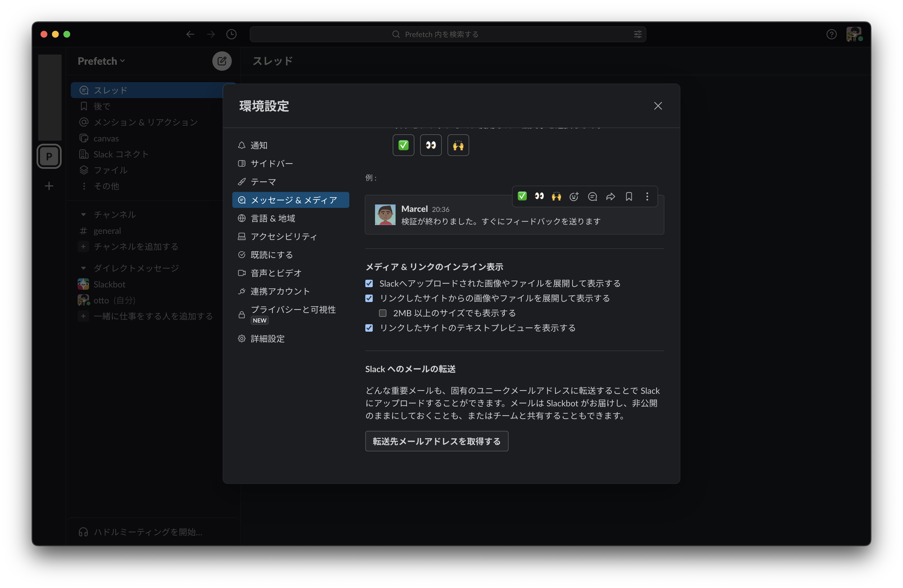Click the help question mark icon

831,35
